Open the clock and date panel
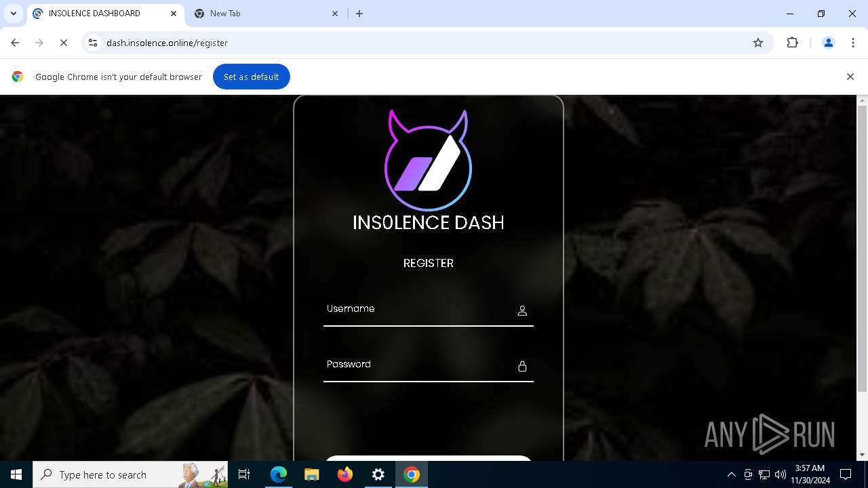The image size is (868, 488). point(810,474)
